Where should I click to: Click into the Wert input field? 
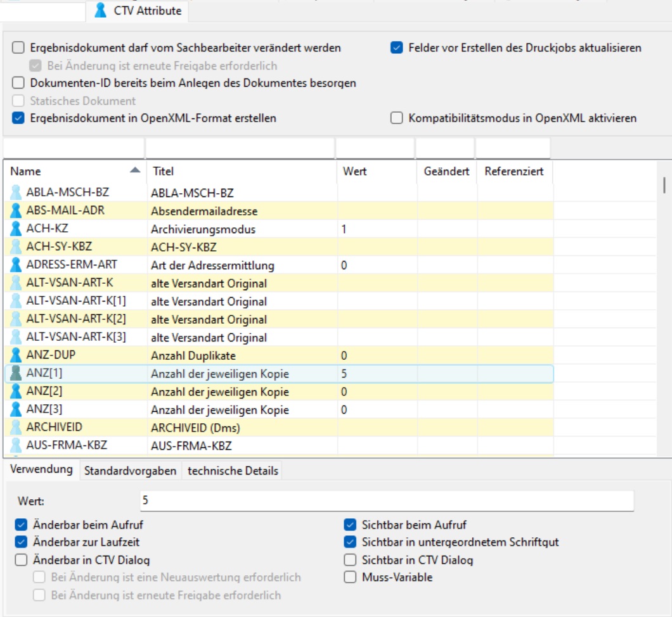(x=386, y=500)
